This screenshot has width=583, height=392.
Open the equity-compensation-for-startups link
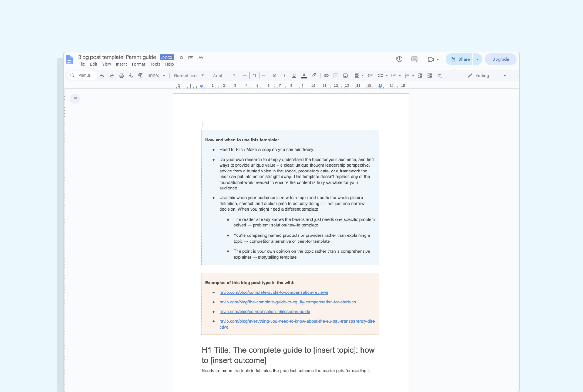pyautogui.click(x=287, y=302)
